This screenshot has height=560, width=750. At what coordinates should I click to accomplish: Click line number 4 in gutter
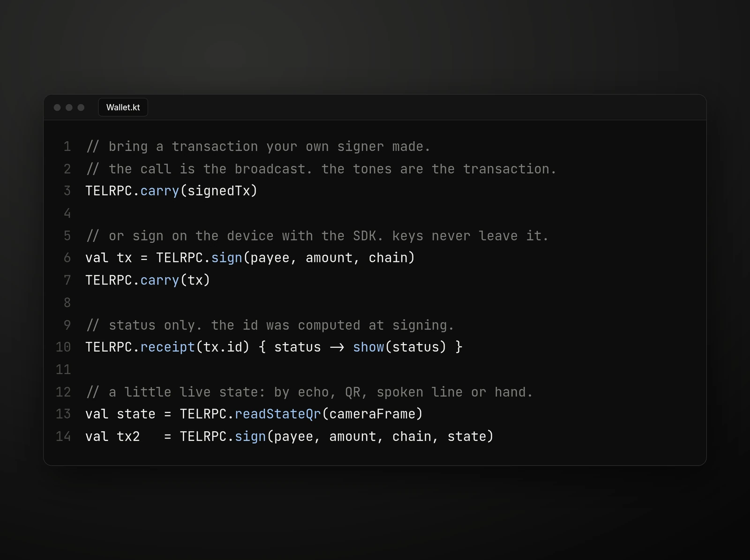[67, 213]
